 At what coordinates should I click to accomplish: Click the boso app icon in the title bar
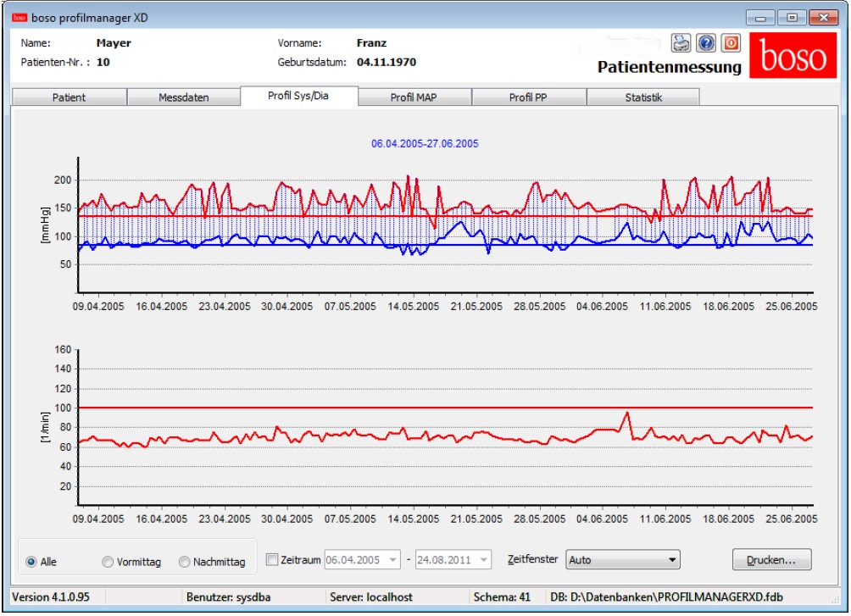[19, 18]
